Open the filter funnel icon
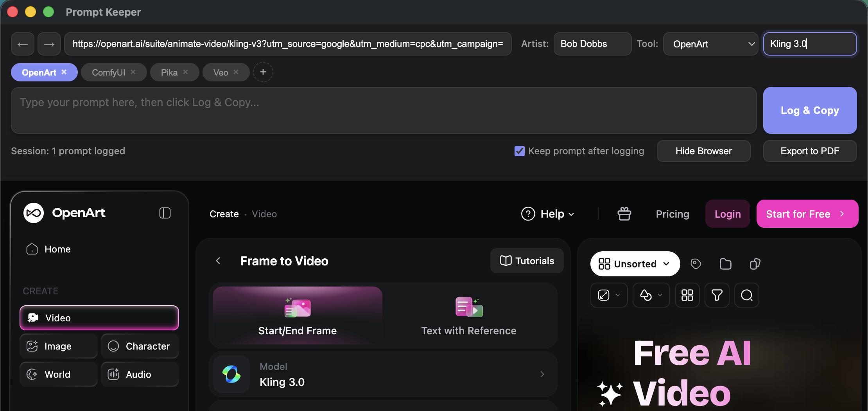 coord(717,295)
